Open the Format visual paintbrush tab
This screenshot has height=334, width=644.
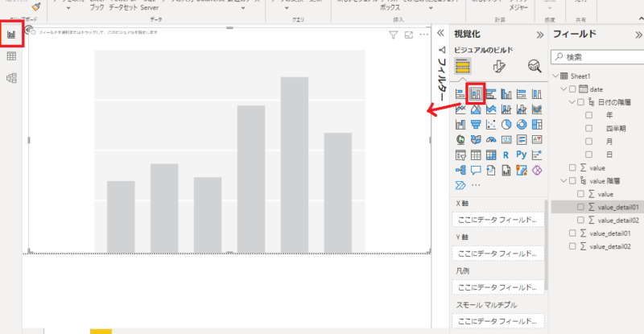point(498,66)
